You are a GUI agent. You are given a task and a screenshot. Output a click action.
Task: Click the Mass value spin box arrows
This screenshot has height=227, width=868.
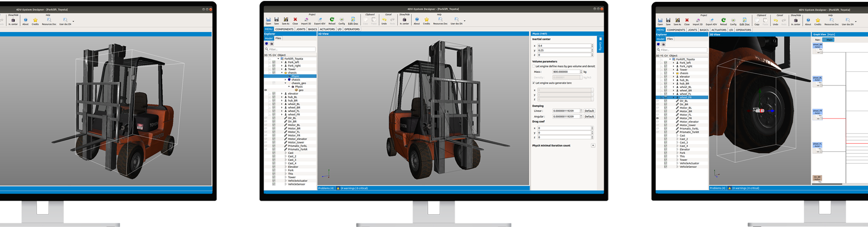coord(581,72)
